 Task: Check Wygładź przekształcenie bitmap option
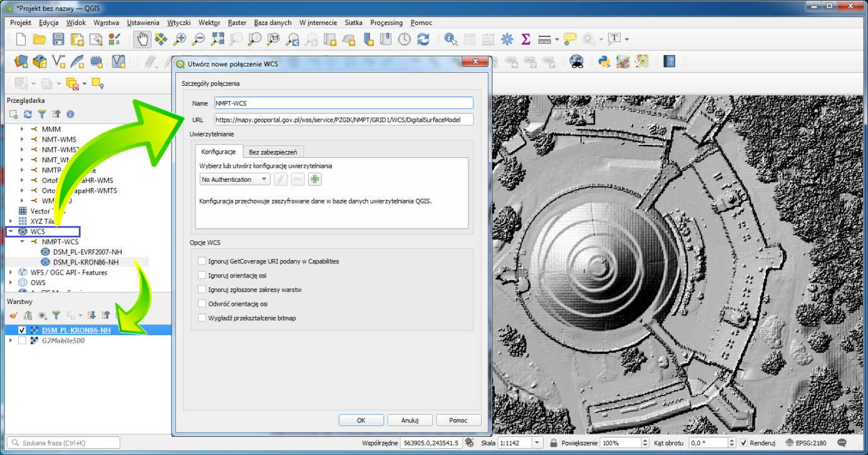tap(202, 318)
